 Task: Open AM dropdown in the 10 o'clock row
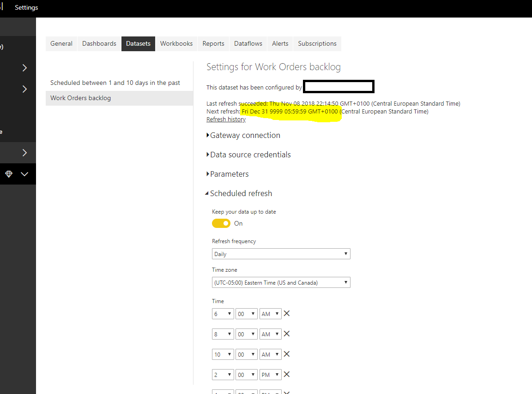(x=271, y=355)
